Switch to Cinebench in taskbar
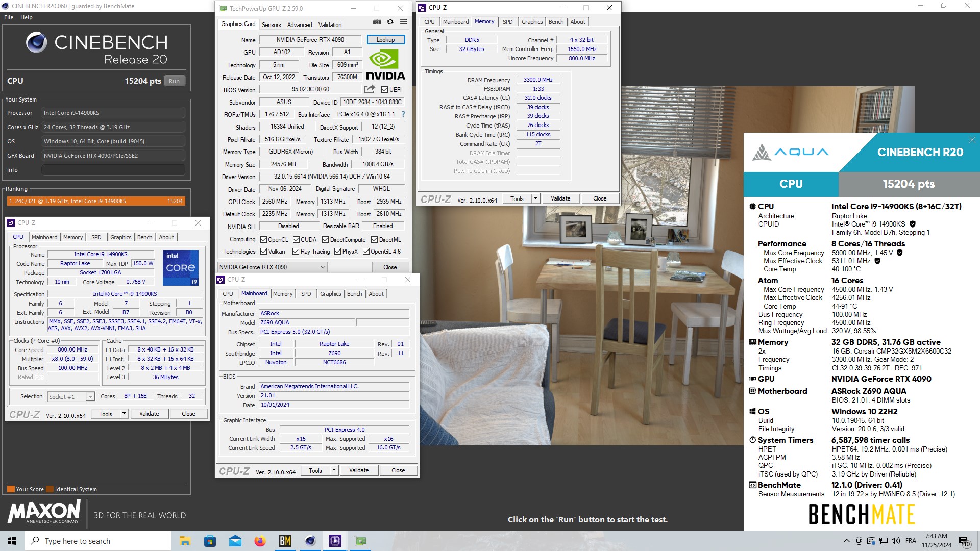This screenshot has width=980, height=551. (310, 541)
